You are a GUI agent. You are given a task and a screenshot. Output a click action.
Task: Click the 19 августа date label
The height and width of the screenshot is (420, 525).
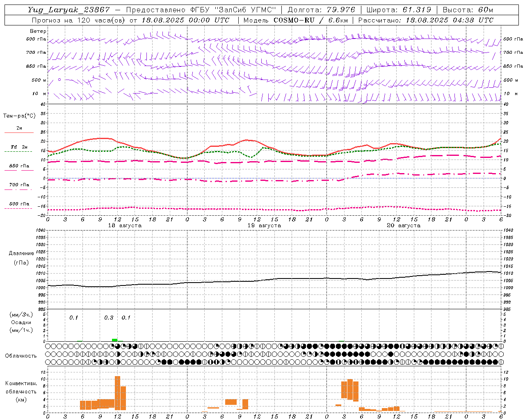[x=264, y=226]
